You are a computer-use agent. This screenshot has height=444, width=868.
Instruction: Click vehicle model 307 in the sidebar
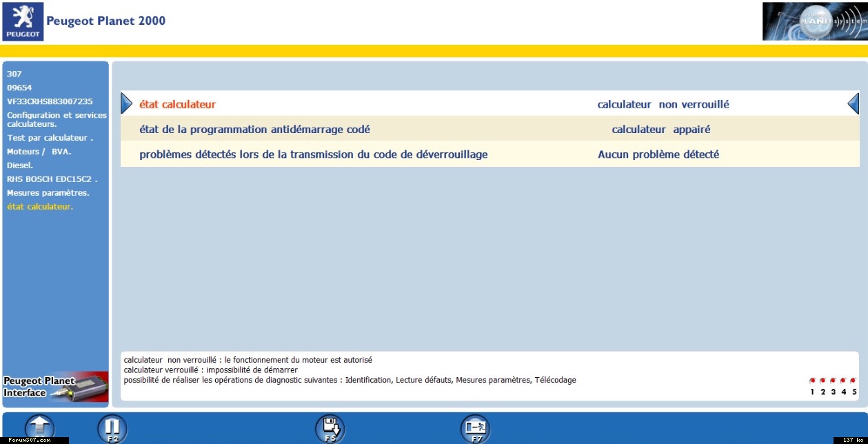[x=14, y=74]
